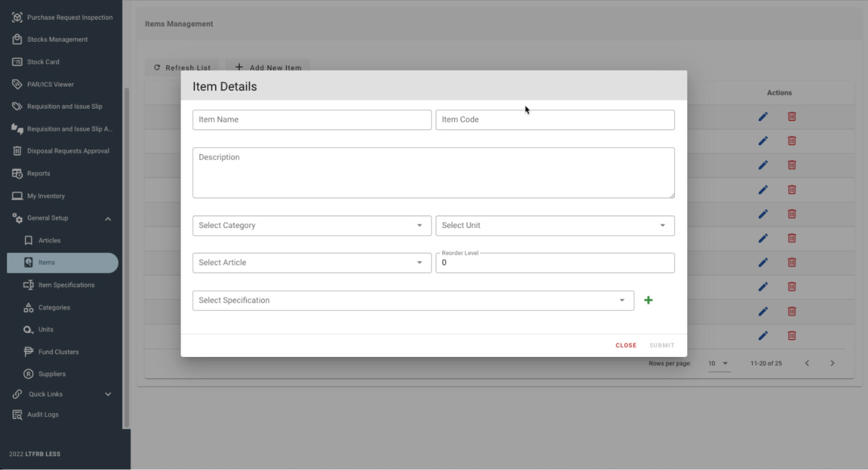Click the Add New Item button
Viewport: 868px width, 470px height.
point(268,68)
